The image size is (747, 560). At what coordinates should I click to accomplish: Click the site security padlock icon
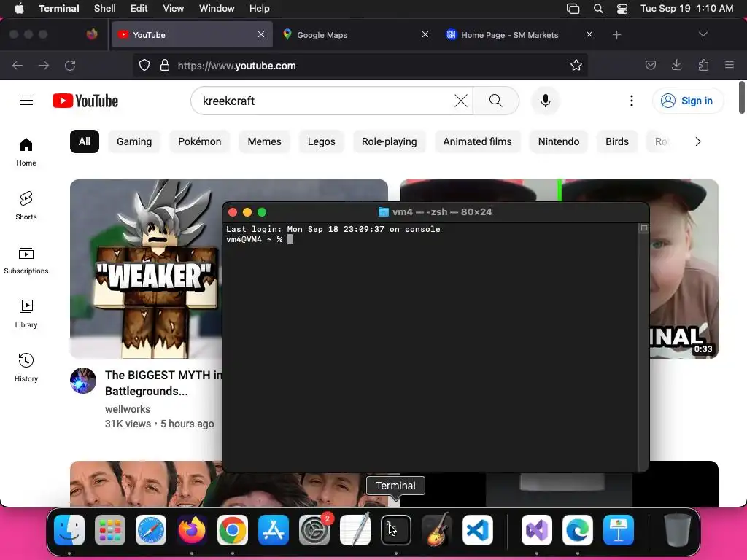click(165, 65)
